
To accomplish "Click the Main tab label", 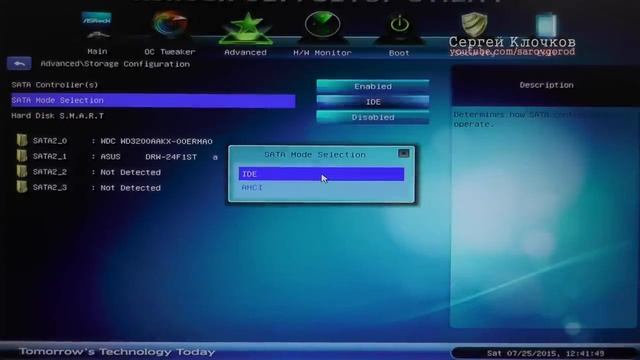I will point(97,51).
